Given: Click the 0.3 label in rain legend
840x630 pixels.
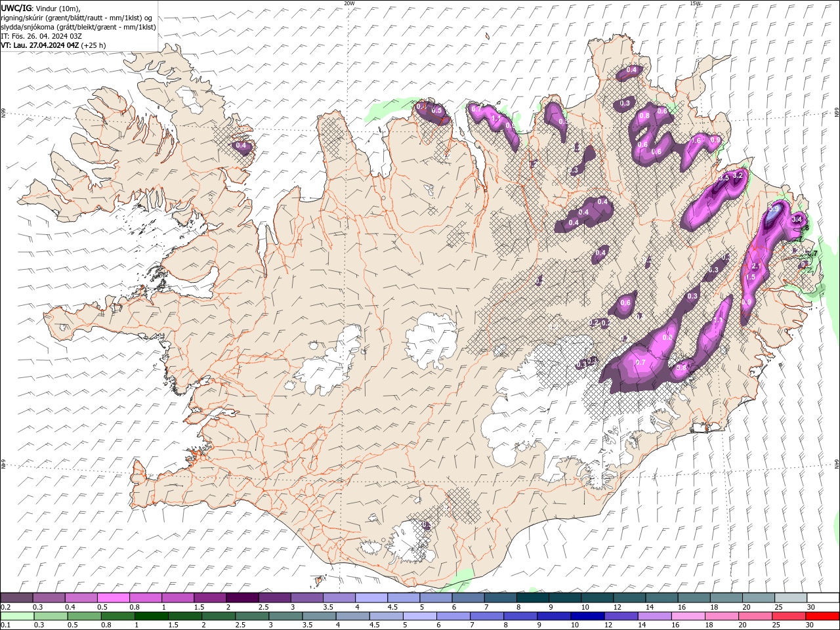Looking at the screenshot, I should tap(39, 625).
